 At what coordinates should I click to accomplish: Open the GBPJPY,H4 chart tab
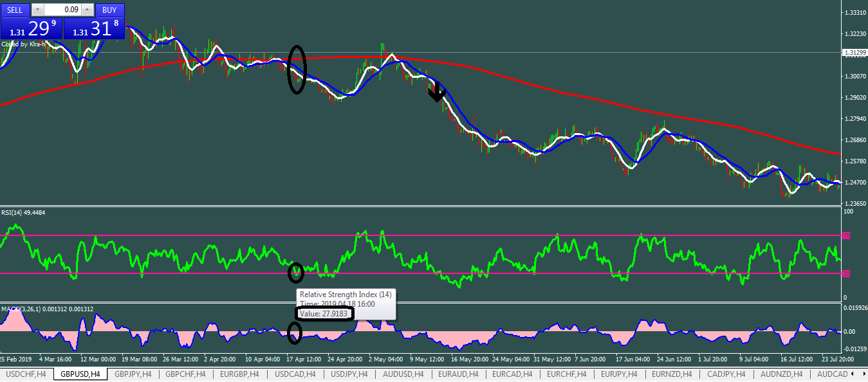tap(134, 374)
